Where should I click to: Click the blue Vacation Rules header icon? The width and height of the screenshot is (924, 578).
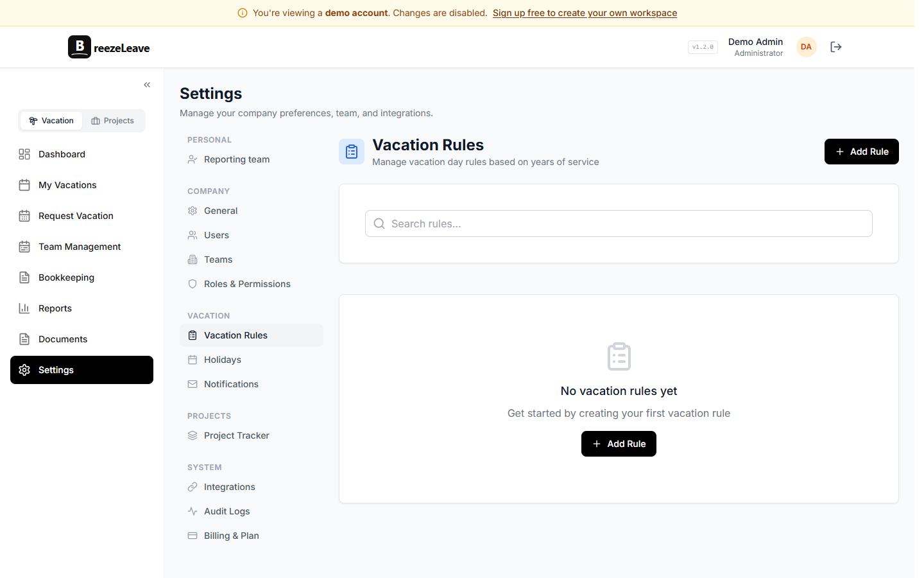[352, 152]
